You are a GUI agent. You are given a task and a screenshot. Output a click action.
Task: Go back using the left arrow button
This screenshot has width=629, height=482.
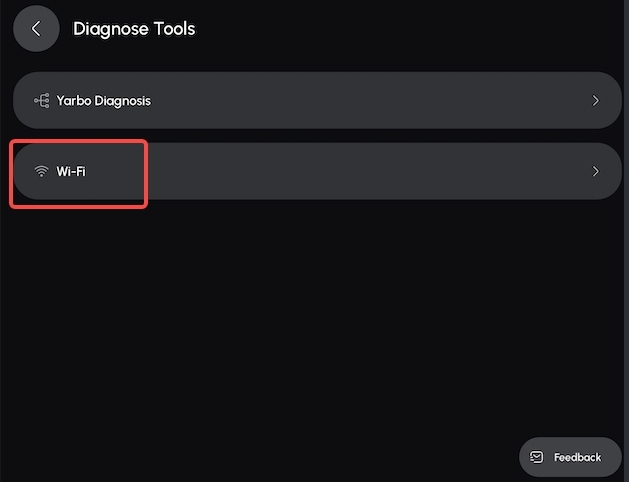[36, 28]
